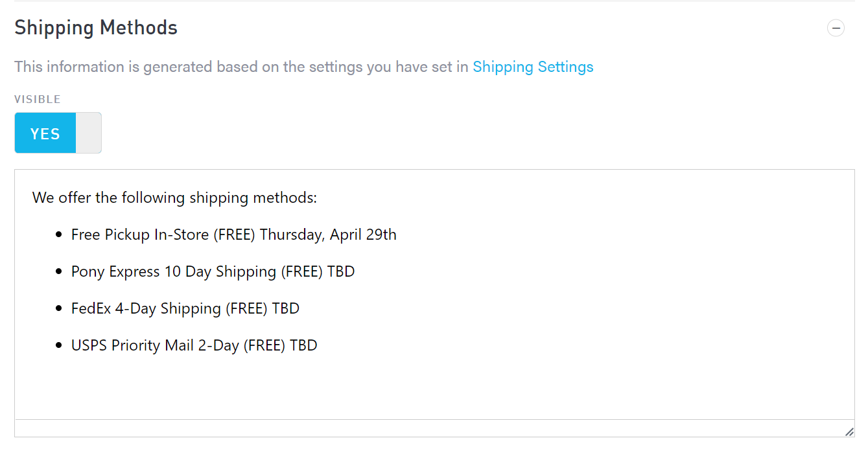Place cursor in 'We offer the following' line
The width and height of the screenshot is (868, 460).
pyautogui.click(x=174, y=198)
